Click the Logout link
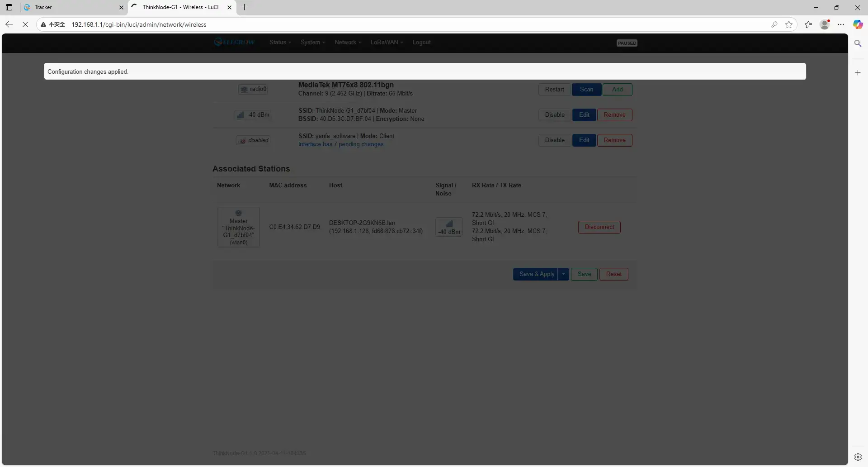The height and width of the screenshot is (467, 868). click(x=421, y=42)
